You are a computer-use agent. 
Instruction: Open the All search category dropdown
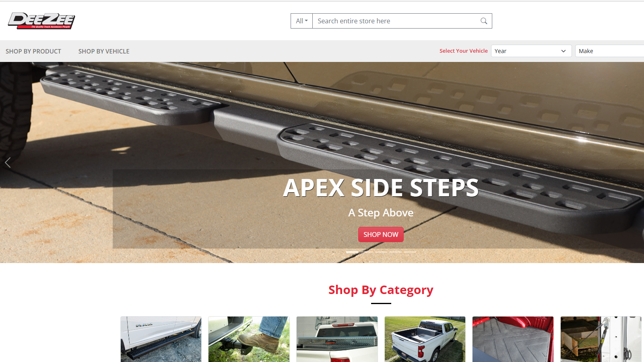[301, 21]
